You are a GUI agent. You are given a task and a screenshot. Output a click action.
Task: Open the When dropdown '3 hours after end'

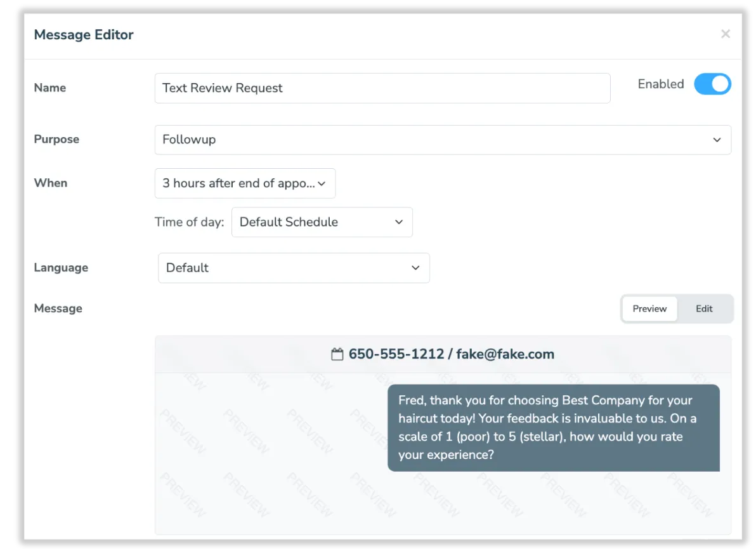pos(245,183)
